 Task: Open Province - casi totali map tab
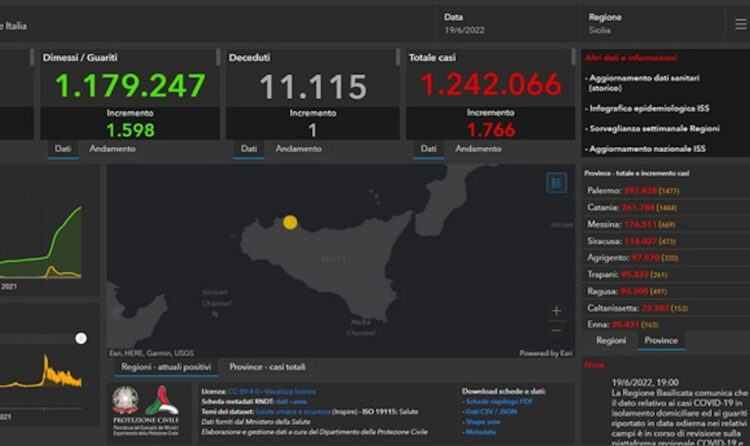click(x=268, y=367)
